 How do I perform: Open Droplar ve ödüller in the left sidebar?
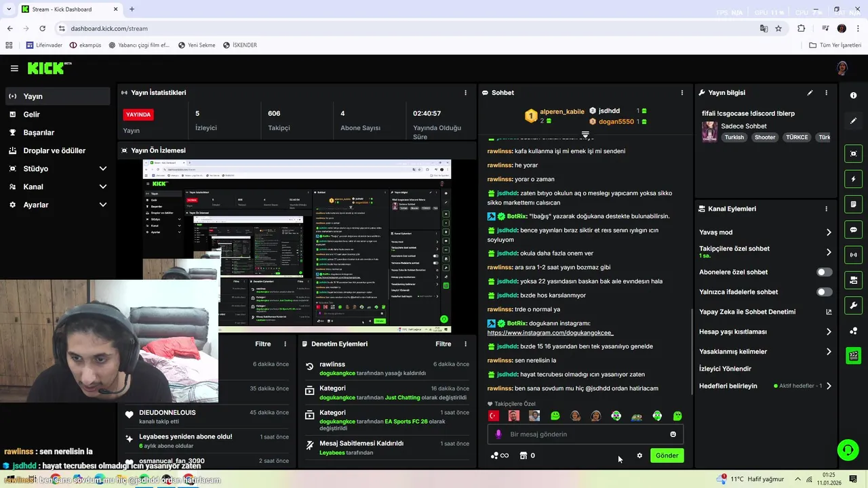click(x=58, y=150)
